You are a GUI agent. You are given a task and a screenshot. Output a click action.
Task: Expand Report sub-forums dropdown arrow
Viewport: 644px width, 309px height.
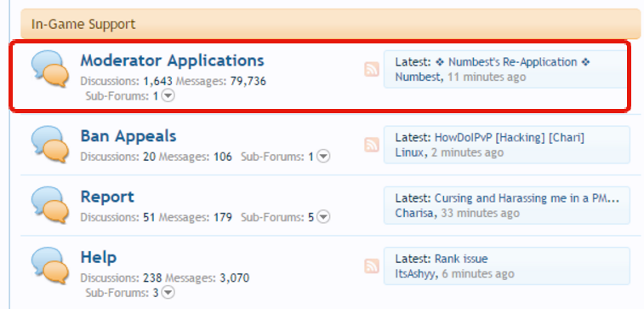323,217
